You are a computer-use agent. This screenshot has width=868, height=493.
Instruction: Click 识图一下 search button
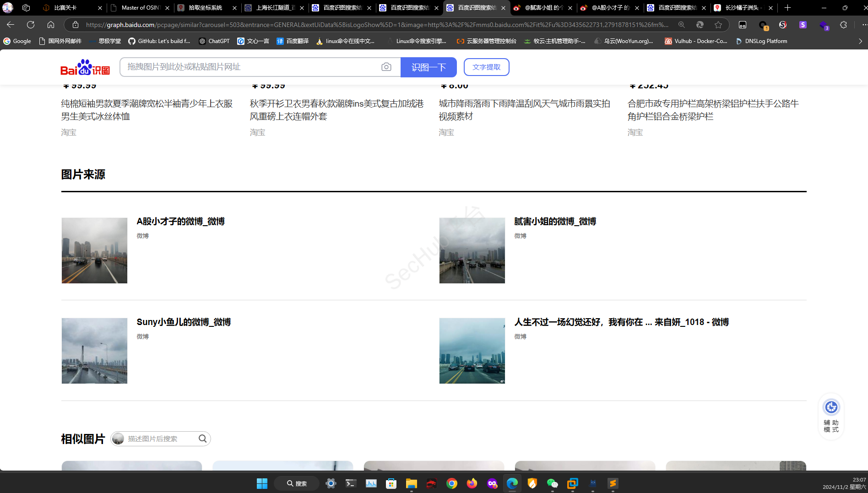click(429, 67)
